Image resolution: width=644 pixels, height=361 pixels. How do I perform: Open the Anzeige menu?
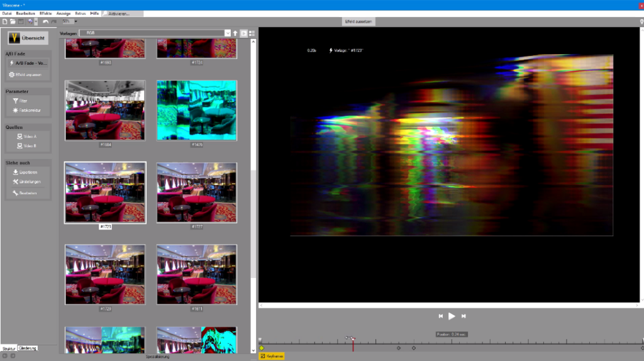tap(64, 14)
